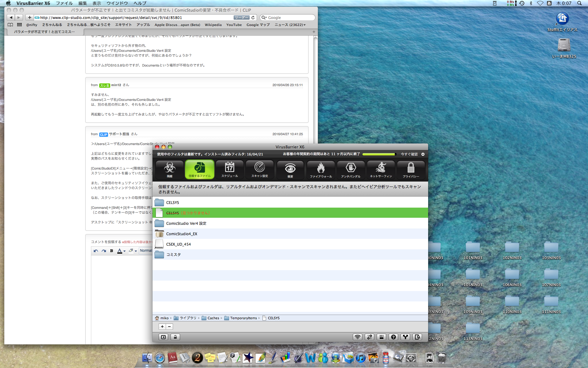
Task: Click the help question mark button
Action: pos(393,337)
